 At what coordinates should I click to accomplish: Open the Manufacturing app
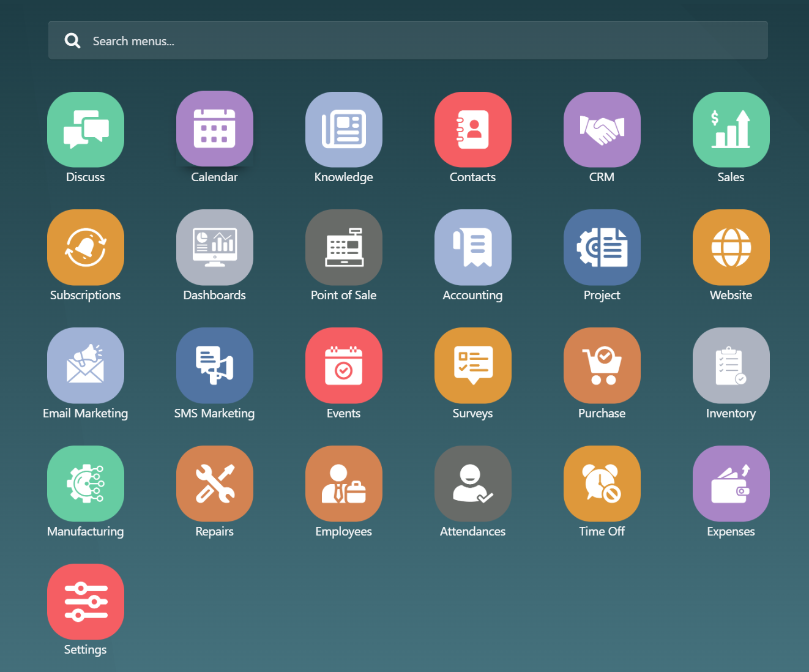pyautogui.click(x=86, y=483)
